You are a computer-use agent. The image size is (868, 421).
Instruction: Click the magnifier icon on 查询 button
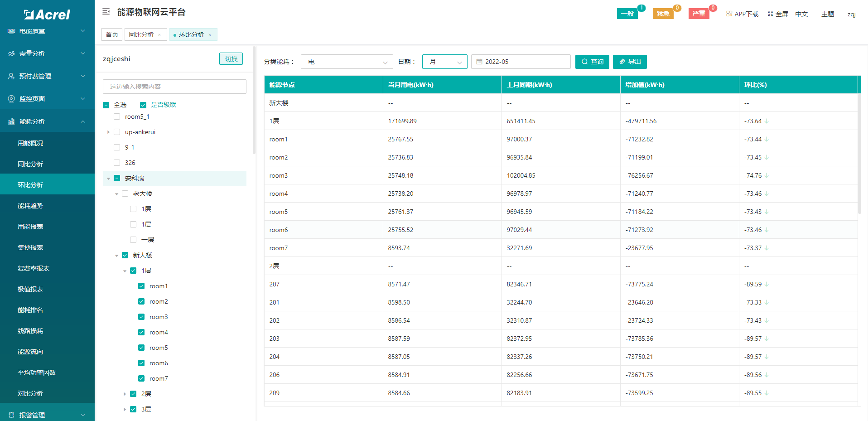pyautogui.click(x=585, y=62)
